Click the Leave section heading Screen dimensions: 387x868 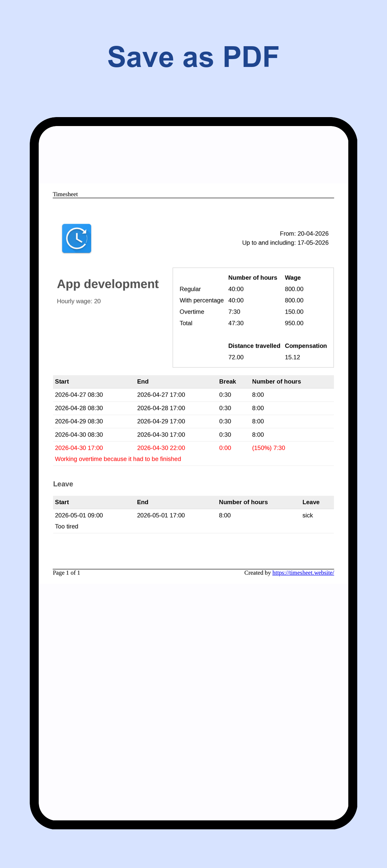[x=63, y=484]
